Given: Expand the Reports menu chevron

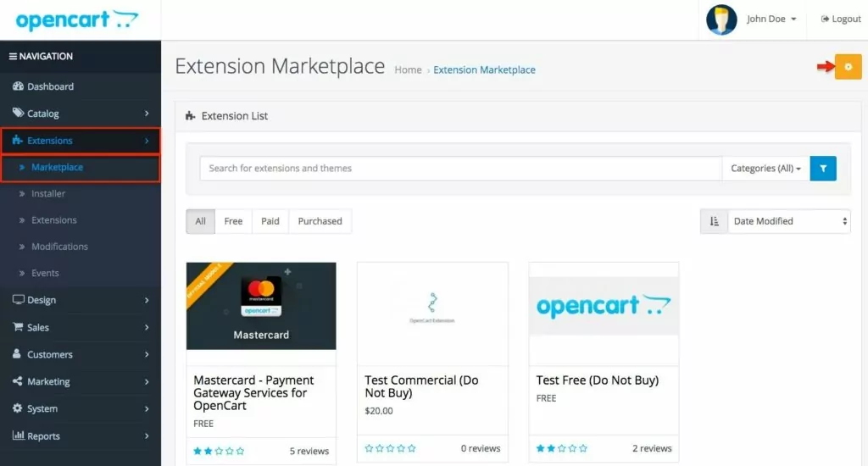Looking at the screenshot, I should [147, 436].
